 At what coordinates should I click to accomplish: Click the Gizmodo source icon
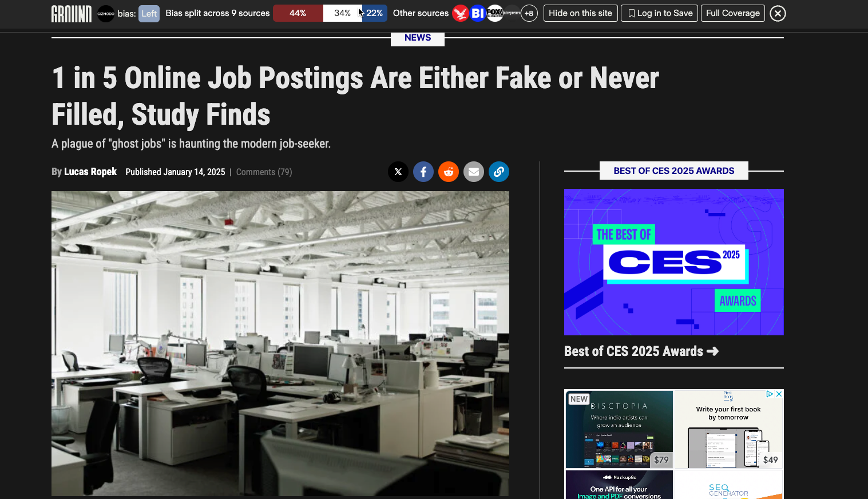pos(106,13)
